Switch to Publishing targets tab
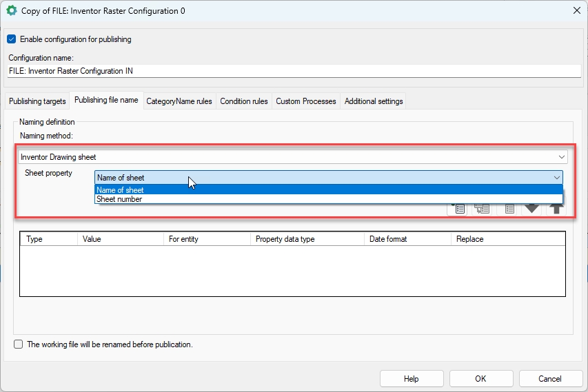The image size is (588, 392). (x=37, y=101)
